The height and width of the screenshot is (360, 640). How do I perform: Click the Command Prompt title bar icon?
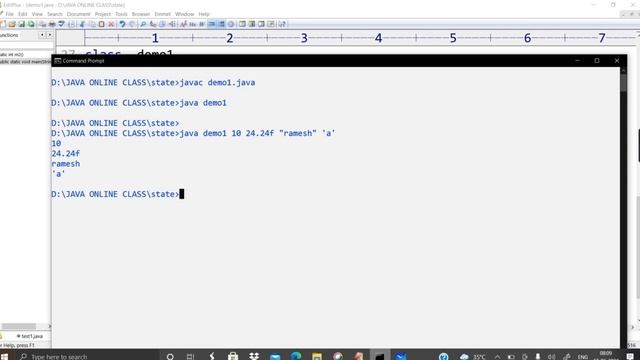[x=58, y=61]
